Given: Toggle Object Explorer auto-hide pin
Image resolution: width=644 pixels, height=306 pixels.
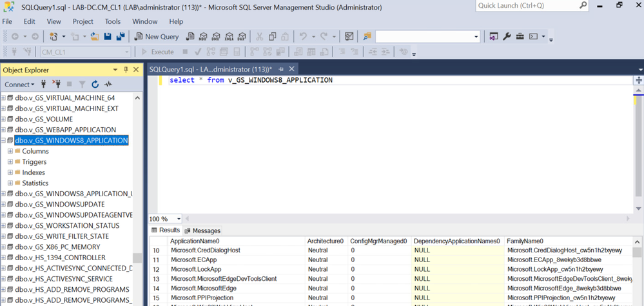Looking at the screenshot, I should pos(126,70).
